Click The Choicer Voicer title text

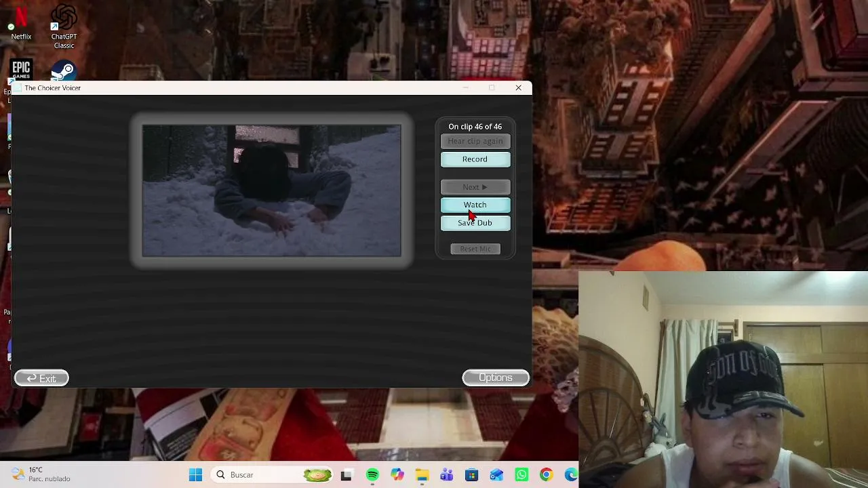pyautogui.click(x=52, y=88)
